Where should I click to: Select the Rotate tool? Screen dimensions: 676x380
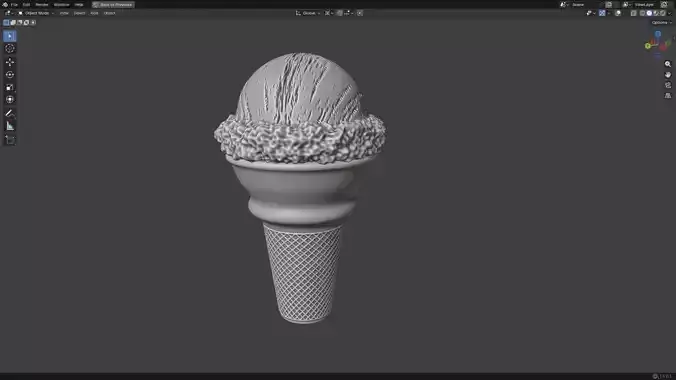(9, 74)
